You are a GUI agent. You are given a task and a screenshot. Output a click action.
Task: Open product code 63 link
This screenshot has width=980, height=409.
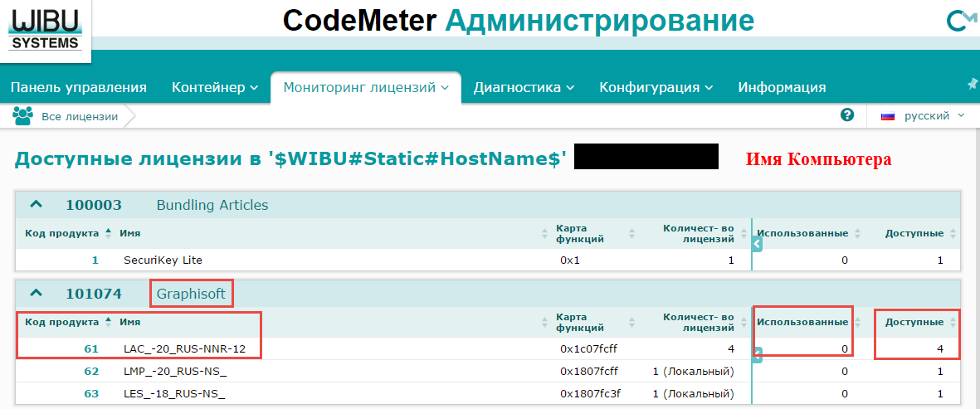[91, 393]
